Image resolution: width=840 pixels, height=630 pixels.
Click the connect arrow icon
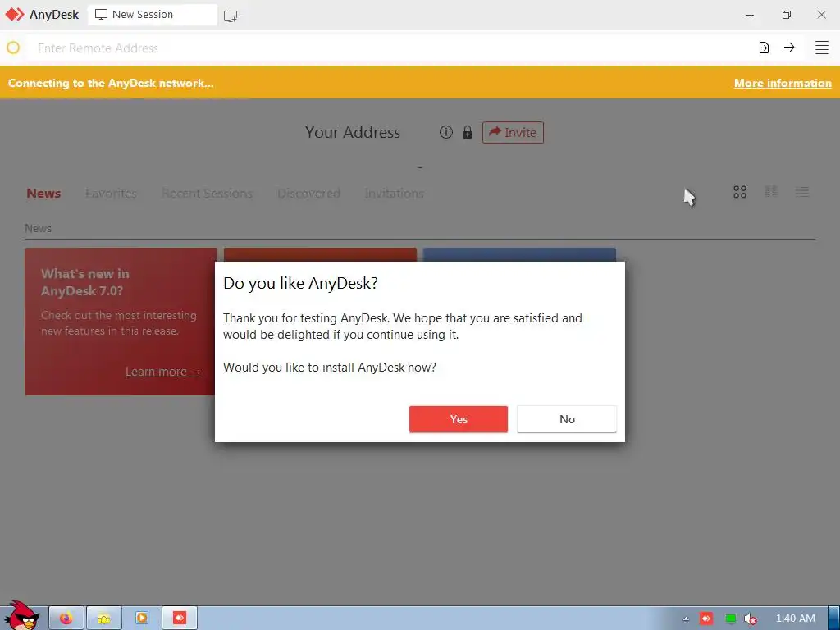(x=789, y=48)
